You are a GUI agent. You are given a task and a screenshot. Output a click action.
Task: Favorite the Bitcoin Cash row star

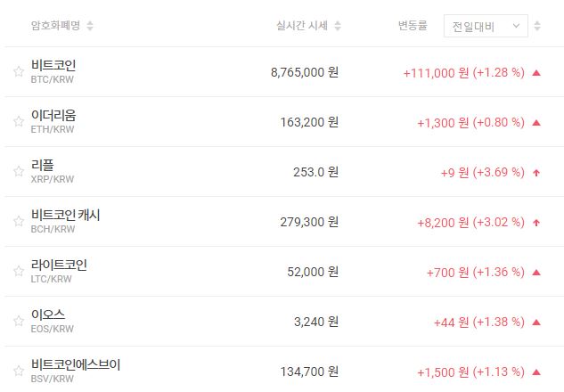(x=18, y=222)
